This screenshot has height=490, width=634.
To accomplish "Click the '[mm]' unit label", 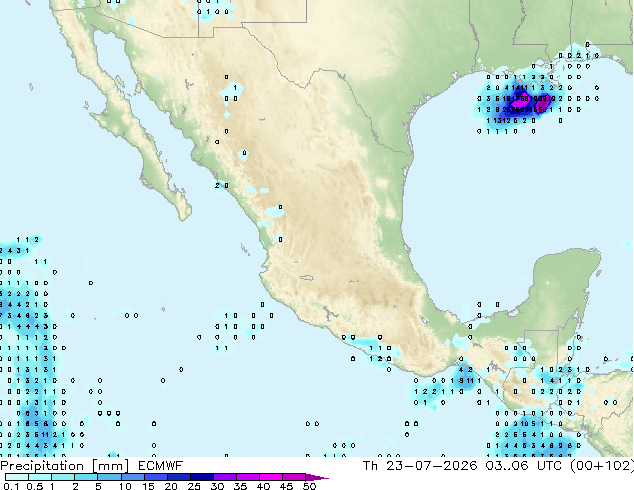I will coord(110,466).
